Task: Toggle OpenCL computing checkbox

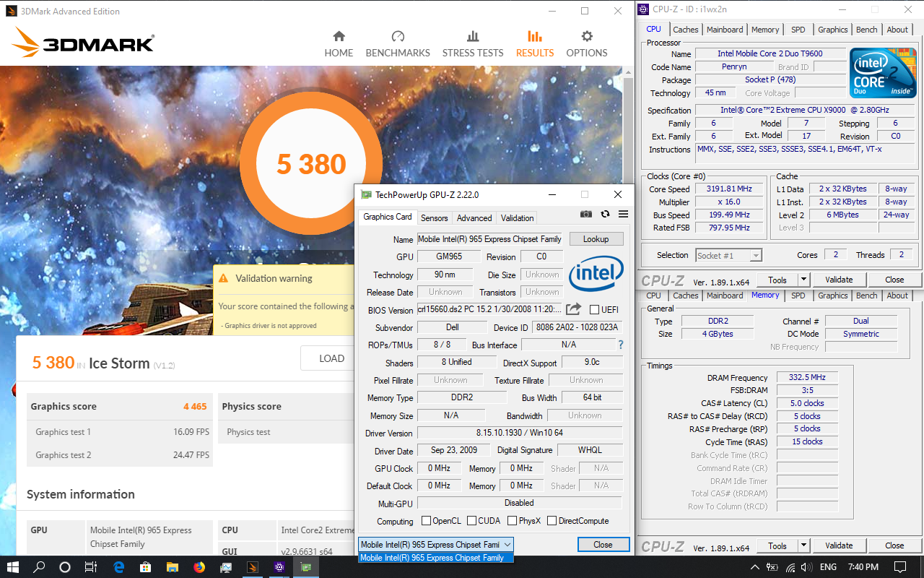Action: tap(426, 521)
